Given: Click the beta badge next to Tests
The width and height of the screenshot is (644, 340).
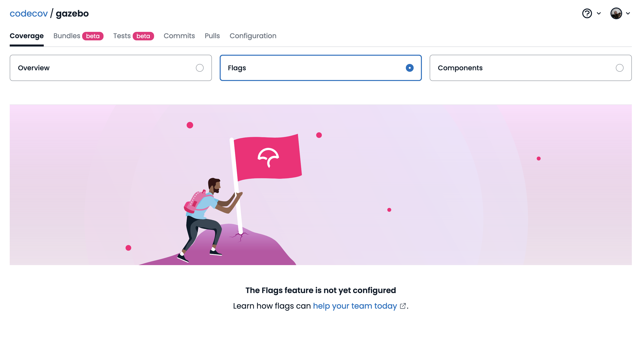Looking at the screenshot, I should (143, 36).
